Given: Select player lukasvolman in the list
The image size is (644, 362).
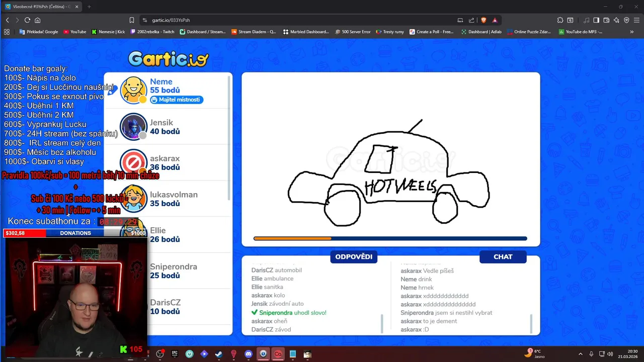Looking at the screenshot, I should [x=168, y=199].
